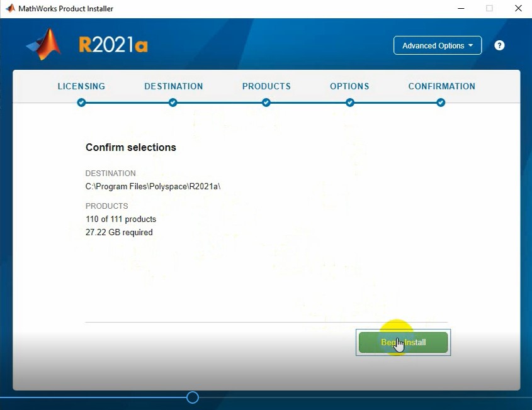Select the checkmark circle under Options
This screenshot has width=532, height=410.
click(349, 102)
